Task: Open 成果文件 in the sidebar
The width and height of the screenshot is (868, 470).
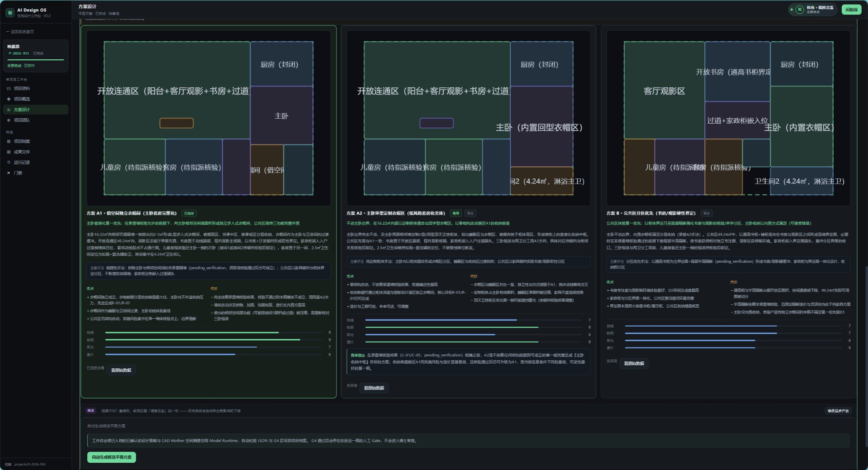Action: point(36,152)
